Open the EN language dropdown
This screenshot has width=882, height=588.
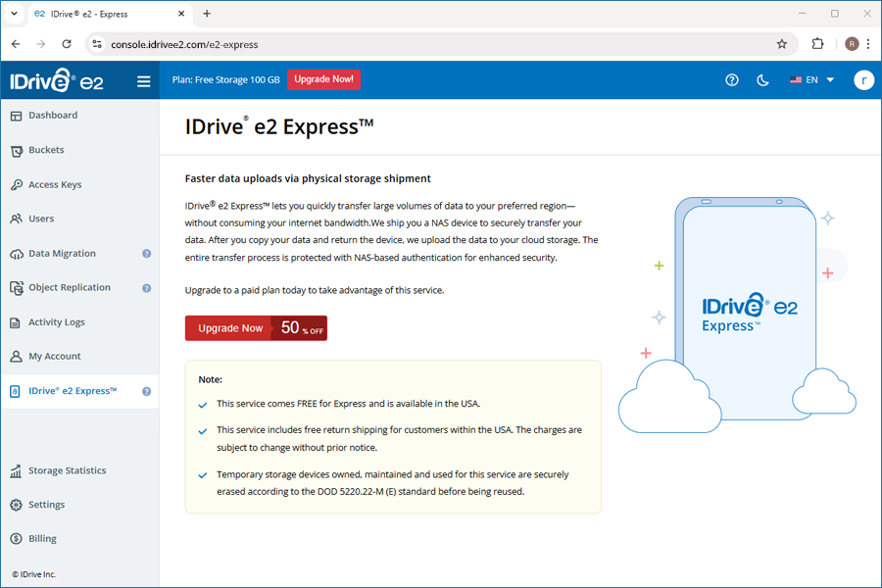click(811, 80)
